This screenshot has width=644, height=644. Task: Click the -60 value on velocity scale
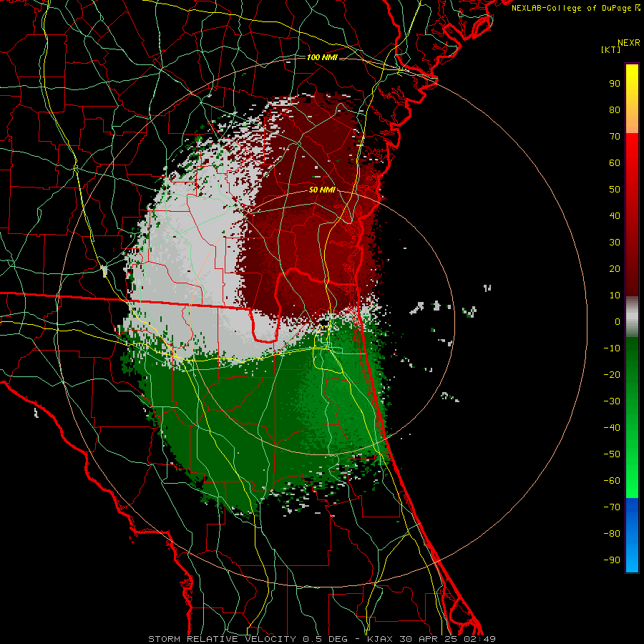coord(612,481)
